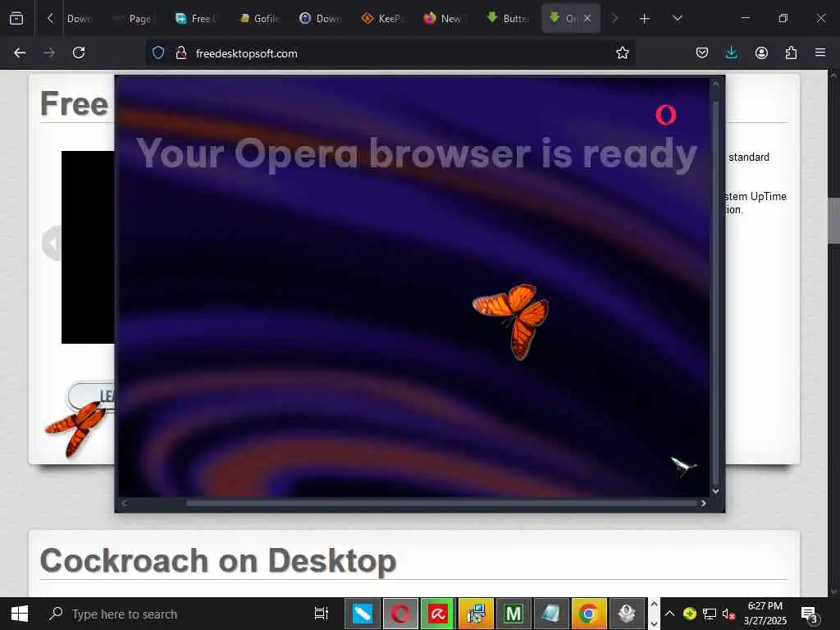The image size is (840, 630).
Task: Open the Pocket save button
Action: click(x=702, y=52)
